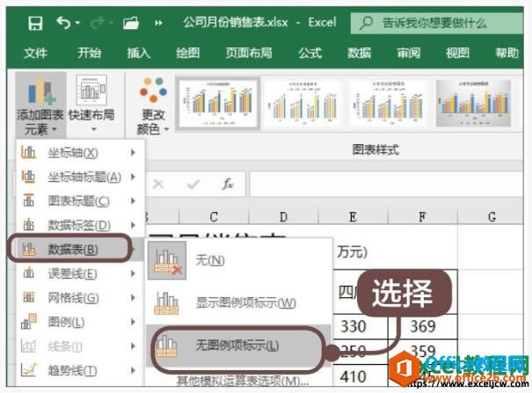Image resolution: width=532 pixels, height=393 pixels.
Task: Click the 图例 legend icon
Action: coord(28,321)
